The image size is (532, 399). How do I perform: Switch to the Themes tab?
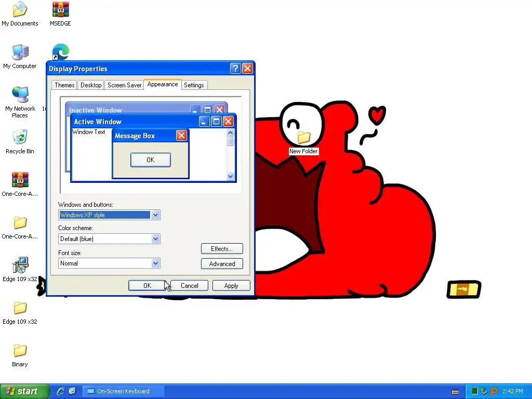(64, 85)
